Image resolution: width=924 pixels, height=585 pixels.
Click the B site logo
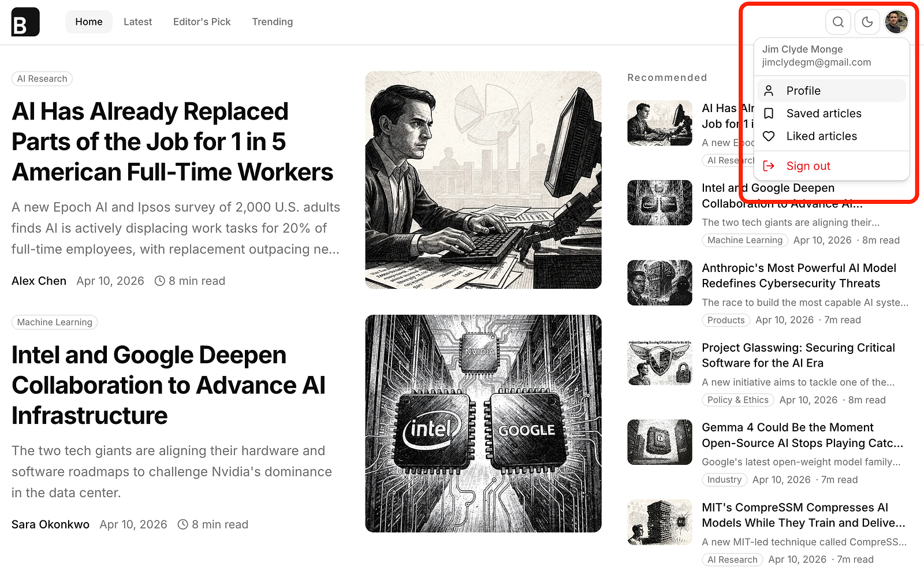click(x=25, y=22)
